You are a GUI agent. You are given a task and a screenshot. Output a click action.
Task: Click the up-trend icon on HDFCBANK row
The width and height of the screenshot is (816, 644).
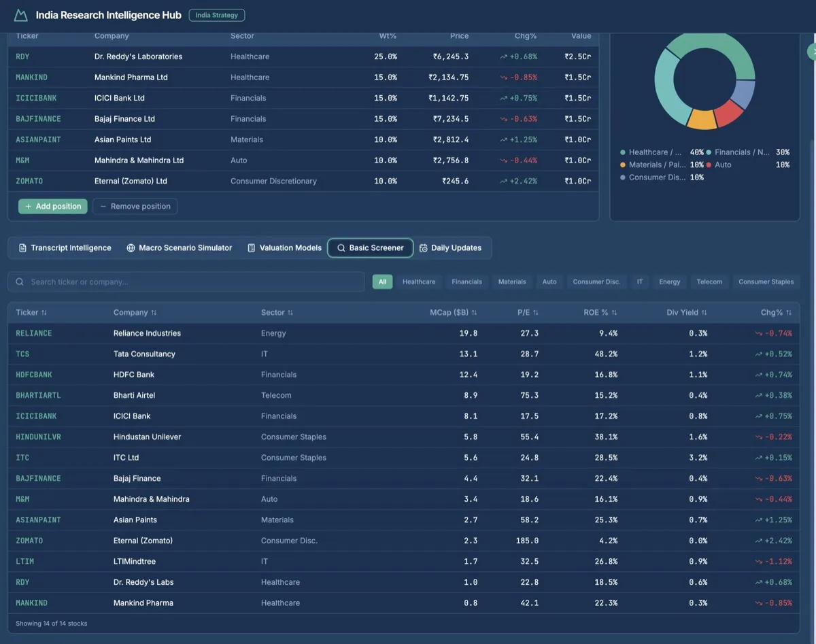click(758, 375)
